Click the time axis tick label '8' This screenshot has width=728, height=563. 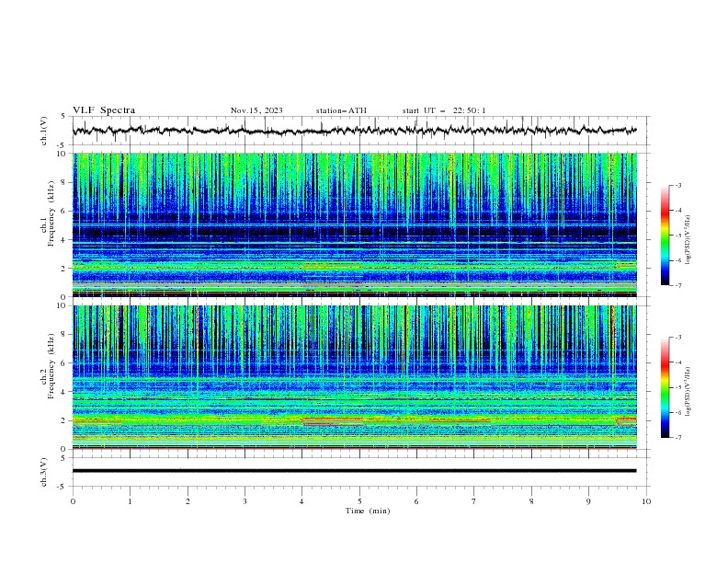(531, 501)
